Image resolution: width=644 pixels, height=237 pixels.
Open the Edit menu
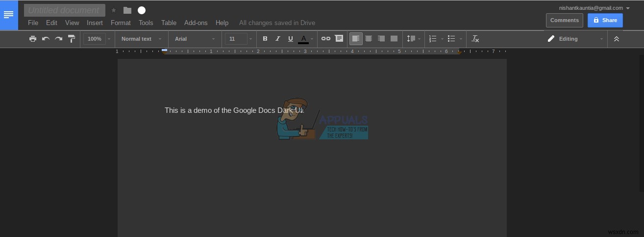tap(51, 23)
